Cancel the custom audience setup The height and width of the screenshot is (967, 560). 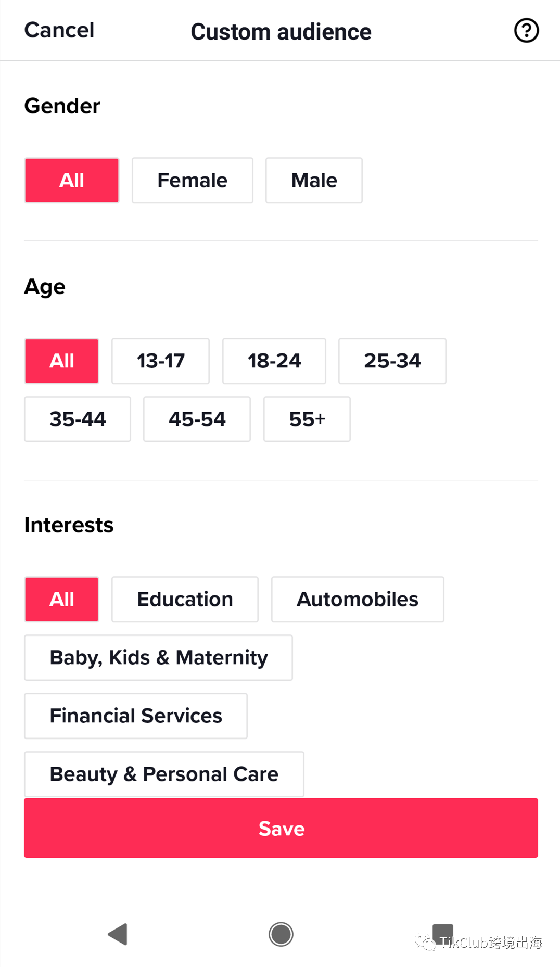click(59, 30)
